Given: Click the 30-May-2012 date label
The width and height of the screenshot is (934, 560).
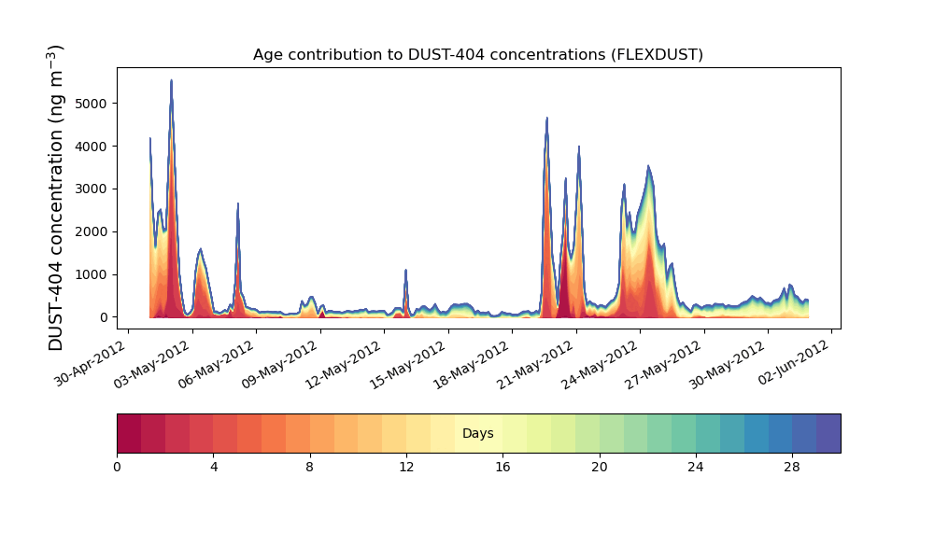Looking at the screenshot, I should 729,364.
